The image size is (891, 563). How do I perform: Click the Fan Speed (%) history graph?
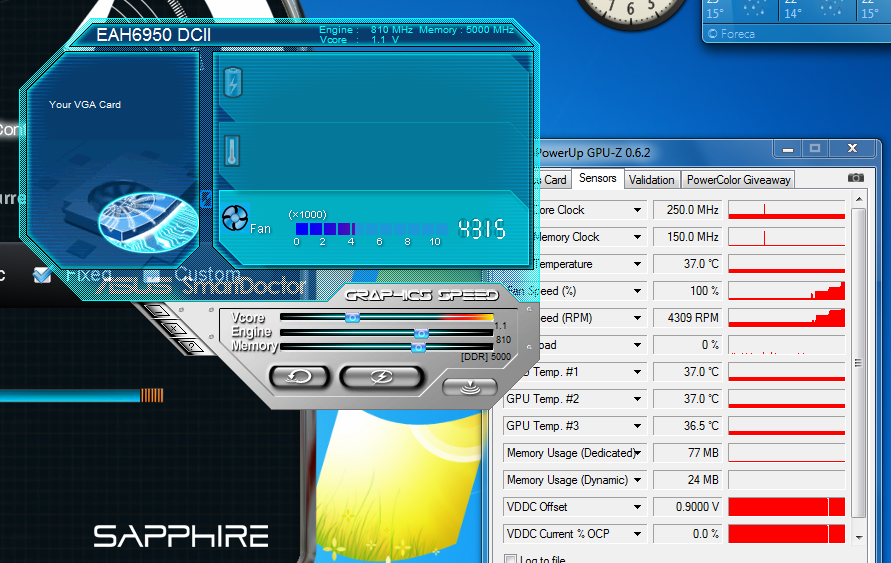click(786, 291)
